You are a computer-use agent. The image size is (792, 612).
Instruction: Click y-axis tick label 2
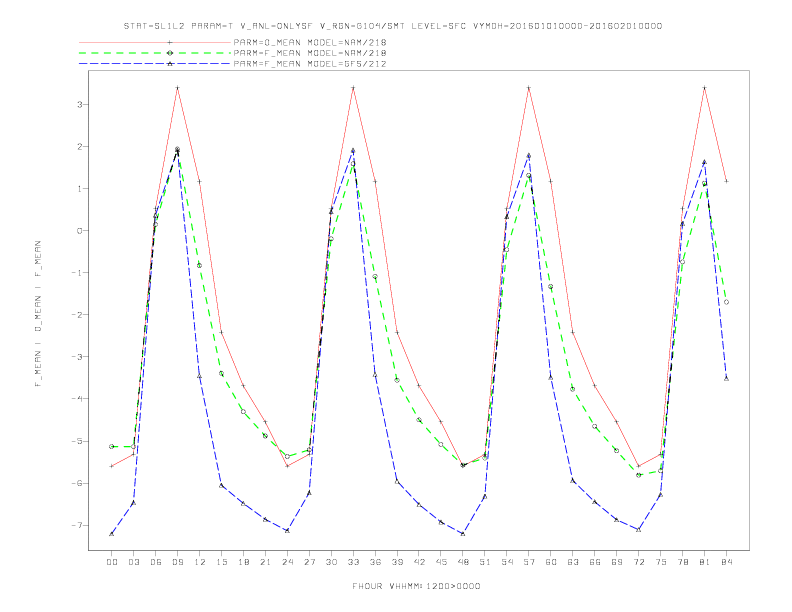80,146
